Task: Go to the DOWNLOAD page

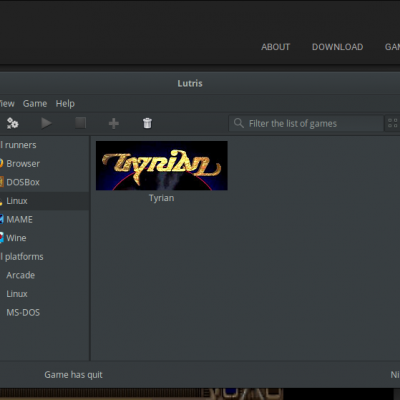Action: [x=337, y=47]
